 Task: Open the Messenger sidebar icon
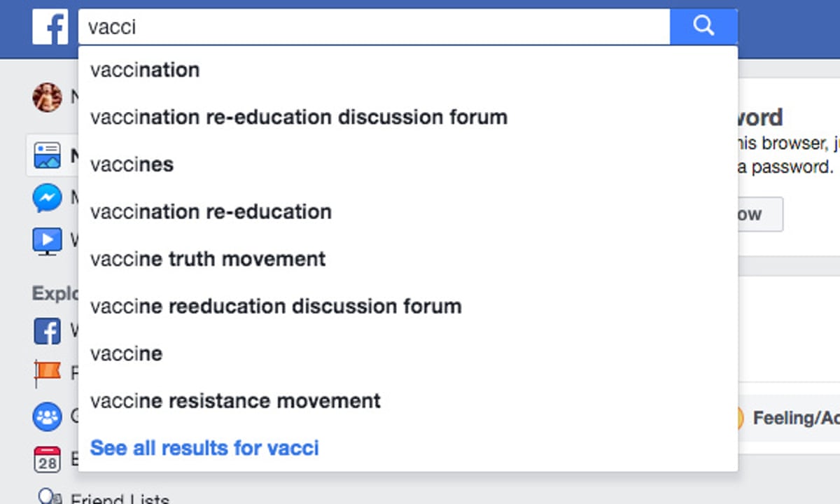(48, 199)
